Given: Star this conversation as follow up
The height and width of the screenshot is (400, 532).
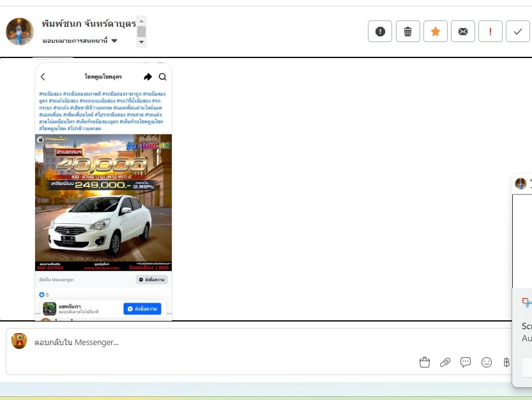Looking at the screenshot, I should coord(436,31).
